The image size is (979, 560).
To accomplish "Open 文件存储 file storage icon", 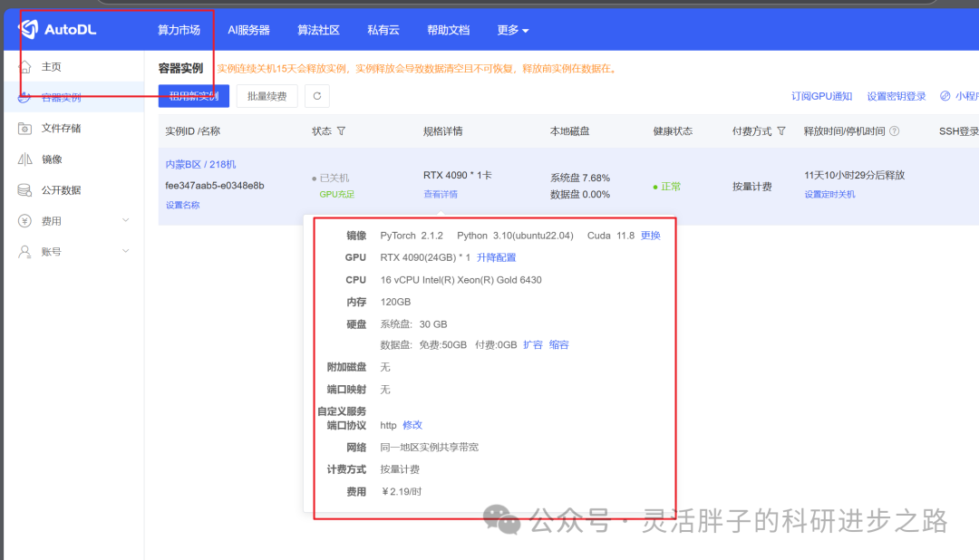I will [x=24, y=128].
